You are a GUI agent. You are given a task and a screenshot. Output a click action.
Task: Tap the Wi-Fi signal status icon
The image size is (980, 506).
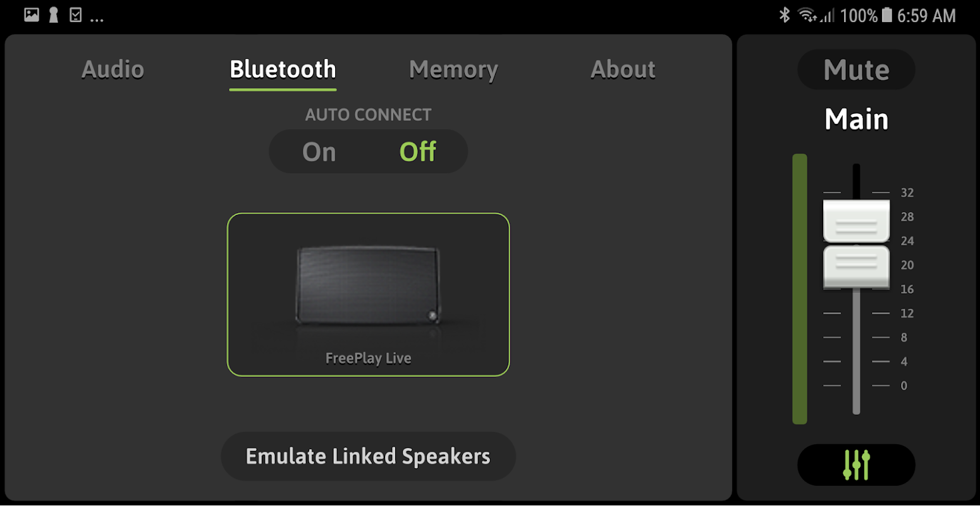(807, 15)
